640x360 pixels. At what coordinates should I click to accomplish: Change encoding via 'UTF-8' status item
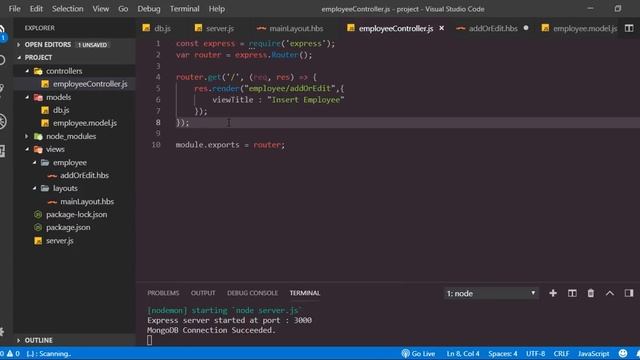pos(535,353)
